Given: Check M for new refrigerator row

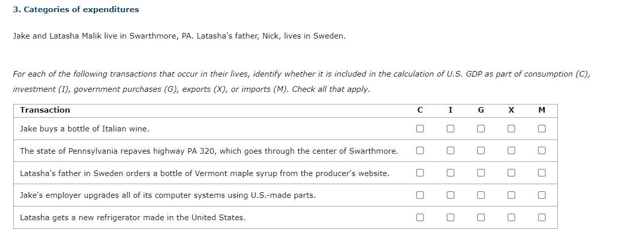Looking at the screenshot, I should click(542, 217).
